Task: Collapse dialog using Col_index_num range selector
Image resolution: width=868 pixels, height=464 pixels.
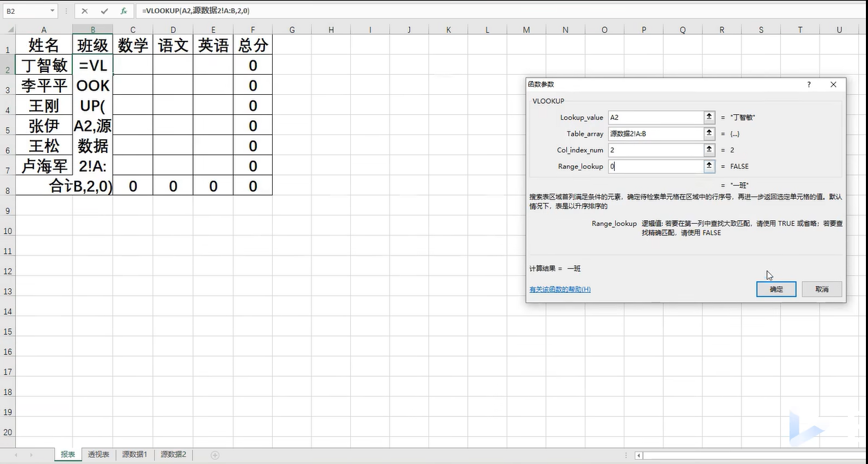Action: point(709,150)
